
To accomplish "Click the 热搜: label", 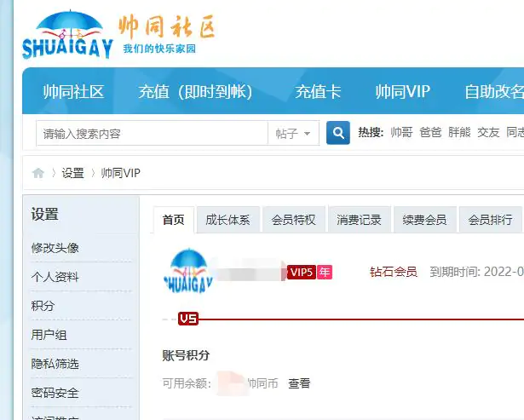I will pyautogui.click(x=371, y=133).
